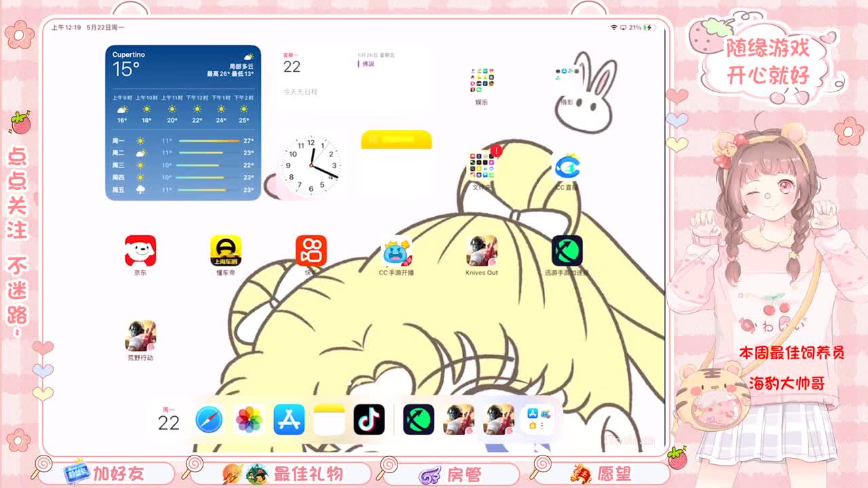Viewport: 868px width, 488px height.
Task: Open the 京东 (JD) app
Action: pyautogui.click(x=140, y=251)
